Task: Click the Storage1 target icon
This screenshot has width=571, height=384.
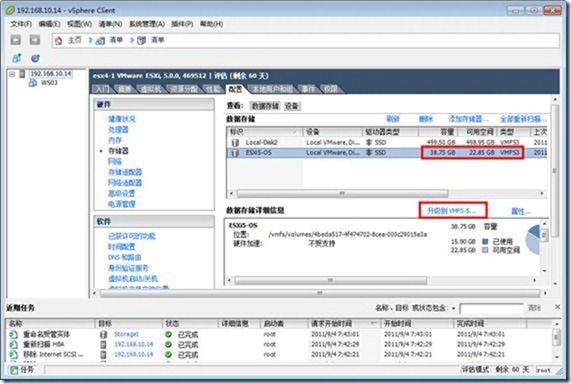Action: (x=104, y=334)
